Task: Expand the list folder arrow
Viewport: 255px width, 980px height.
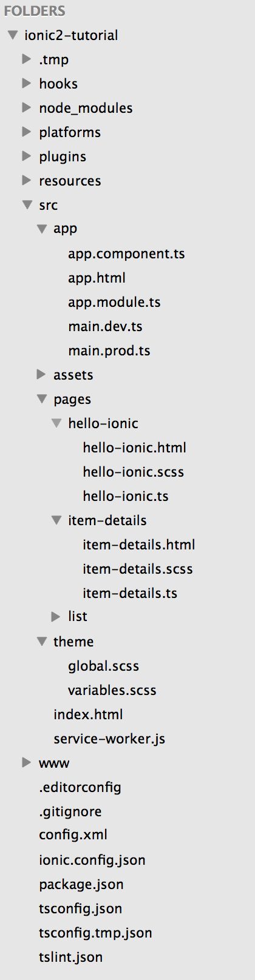Action: (x=56, y=617)
